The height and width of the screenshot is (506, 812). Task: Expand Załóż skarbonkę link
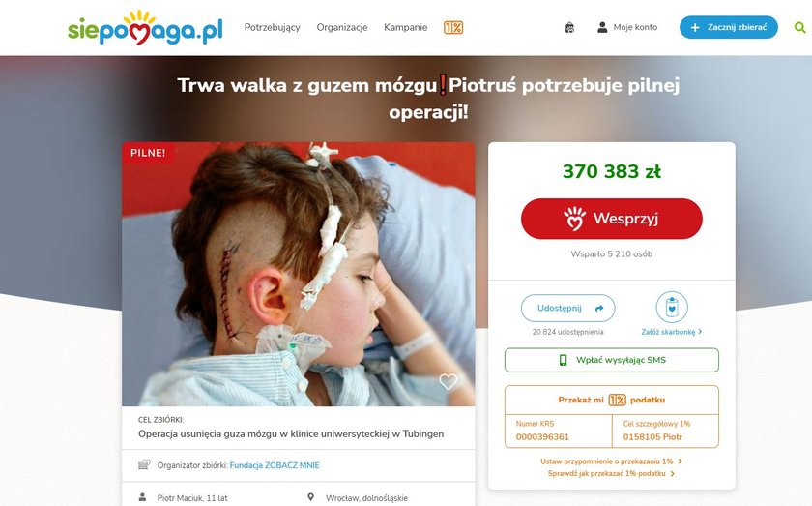[x=672, y=332]
